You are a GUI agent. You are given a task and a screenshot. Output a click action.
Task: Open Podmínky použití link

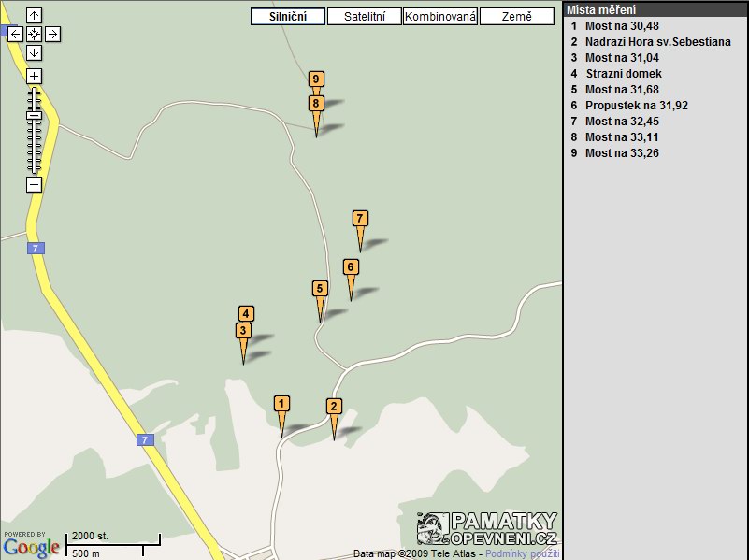coord(522,553)
